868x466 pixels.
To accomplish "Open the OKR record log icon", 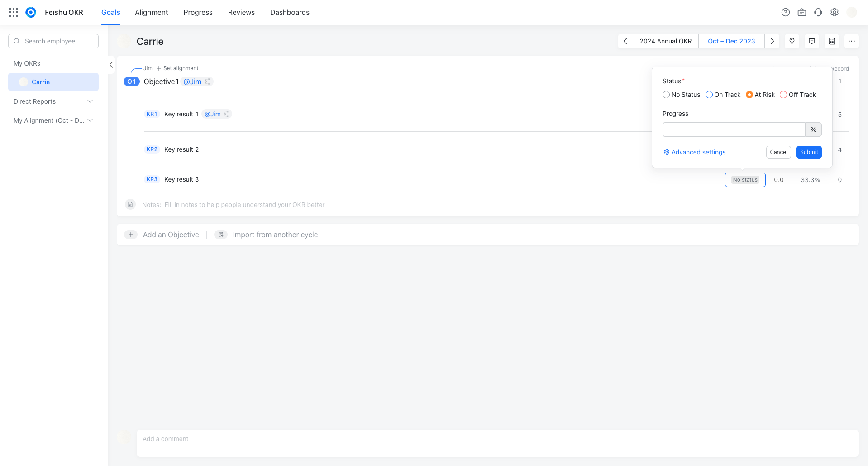I will 831,41.
